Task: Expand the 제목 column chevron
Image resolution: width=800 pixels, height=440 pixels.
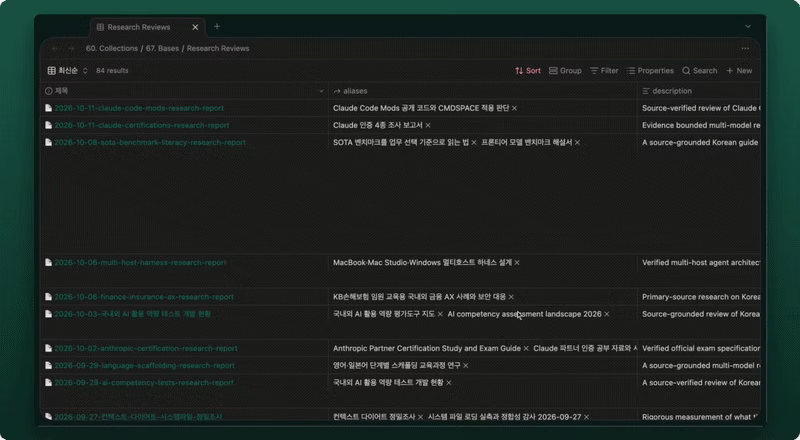Action: click(321, 91)
